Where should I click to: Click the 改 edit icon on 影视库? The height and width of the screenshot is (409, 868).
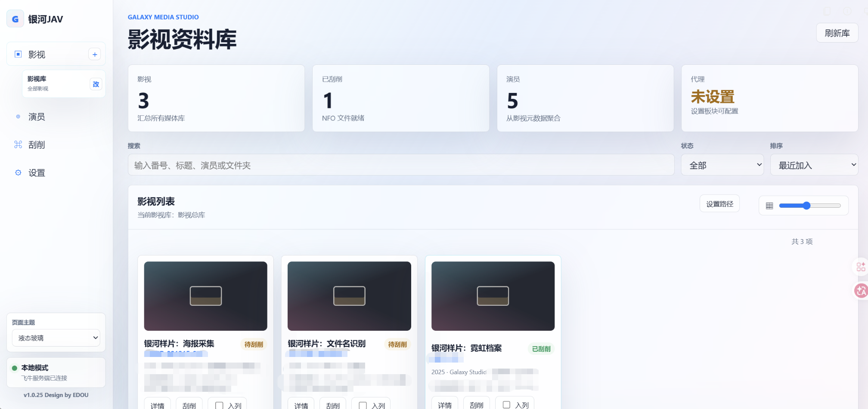(x=96, y=84)
